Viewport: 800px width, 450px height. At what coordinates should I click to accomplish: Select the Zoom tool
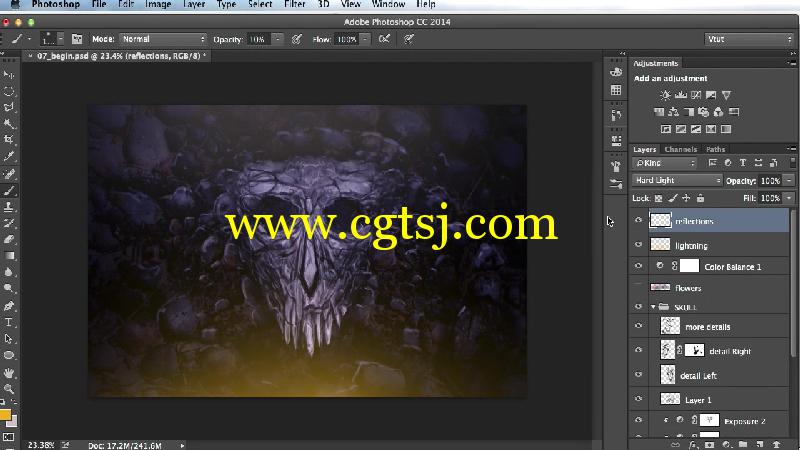coord(9,389)
